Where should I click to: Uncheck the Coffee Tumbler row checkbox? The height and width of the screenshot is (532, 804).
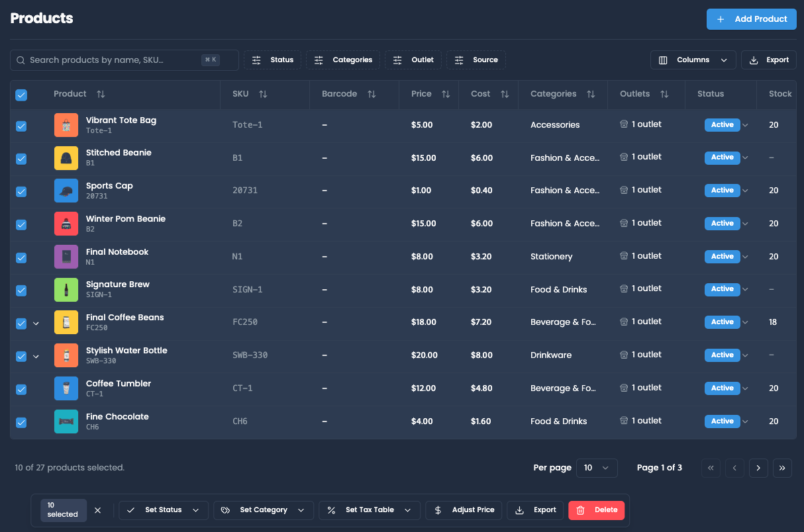21,390
